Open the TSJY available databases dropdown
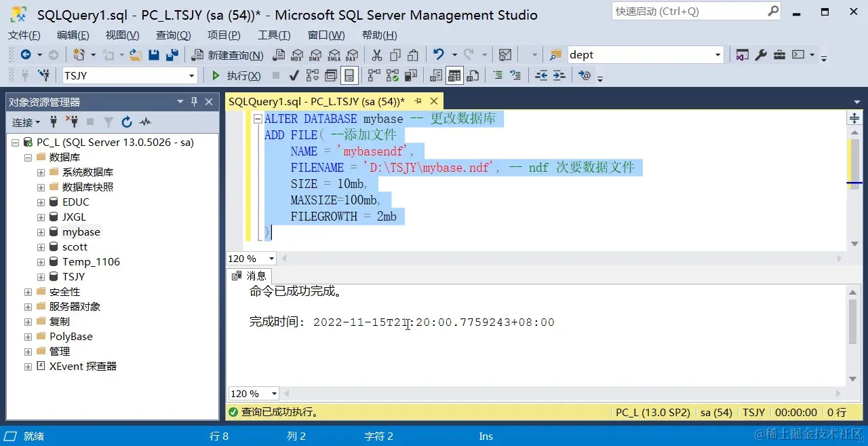Viewport: 868px width, 446px height. [192, 75]
